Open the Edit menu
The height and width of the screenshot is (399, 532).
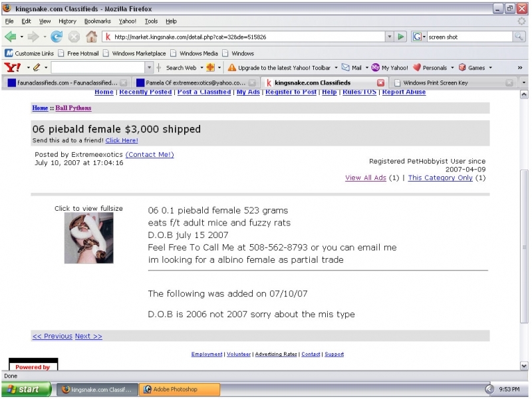click(26, 21)
